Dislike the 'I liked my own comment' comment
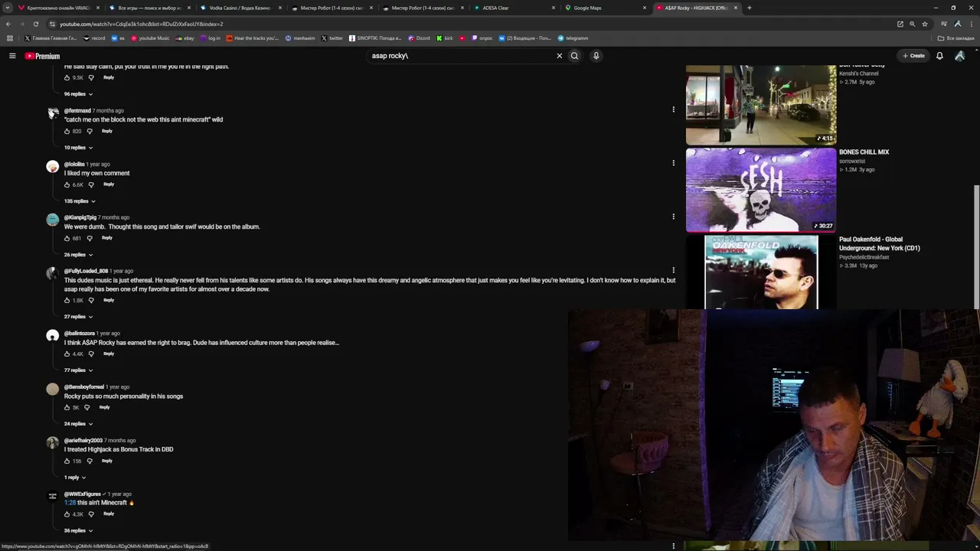The height and width of the screenshot is (551, 980). click(x=91, y=184)
